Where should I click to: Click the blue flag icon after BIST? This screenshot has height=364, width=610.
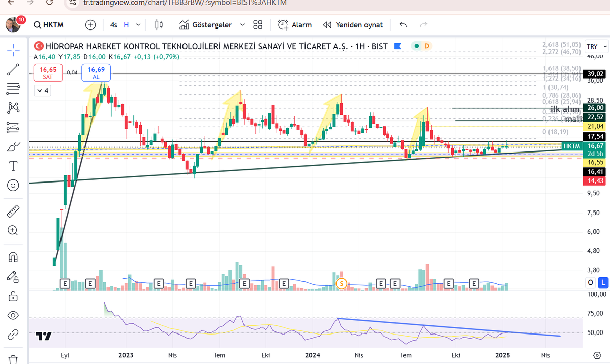(398, 46)
